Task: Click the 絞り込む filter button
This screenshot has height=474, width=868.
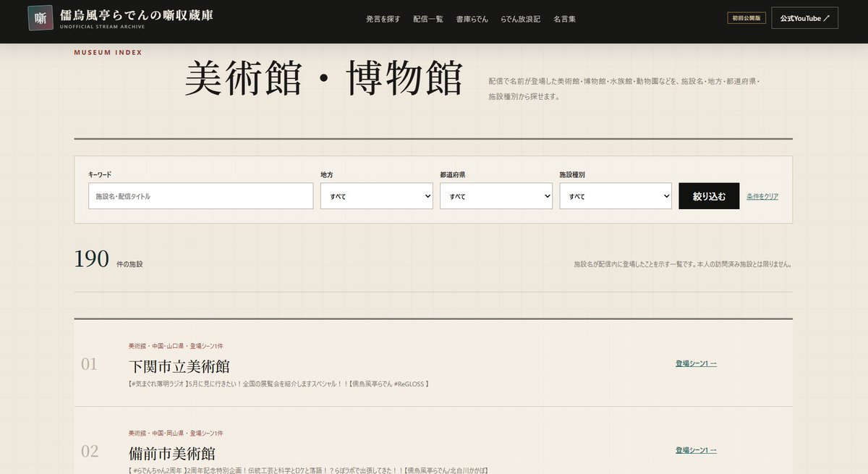Action: click(709, 196)
